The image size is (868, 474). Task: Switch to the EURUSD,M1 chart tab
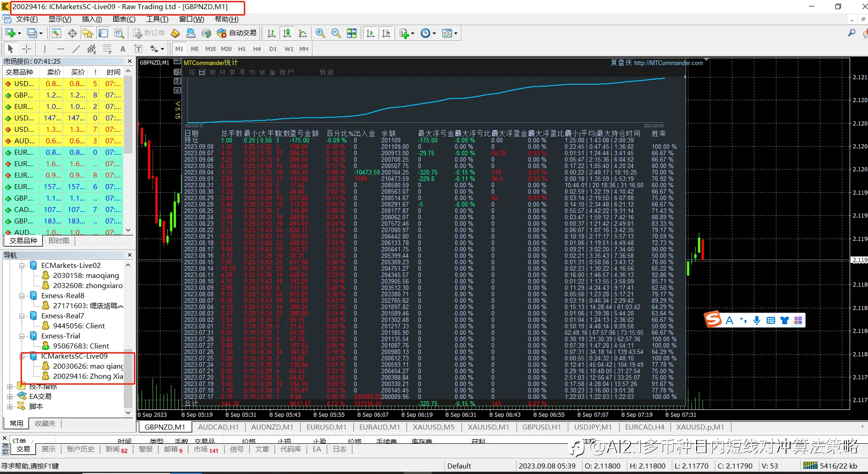326,427
